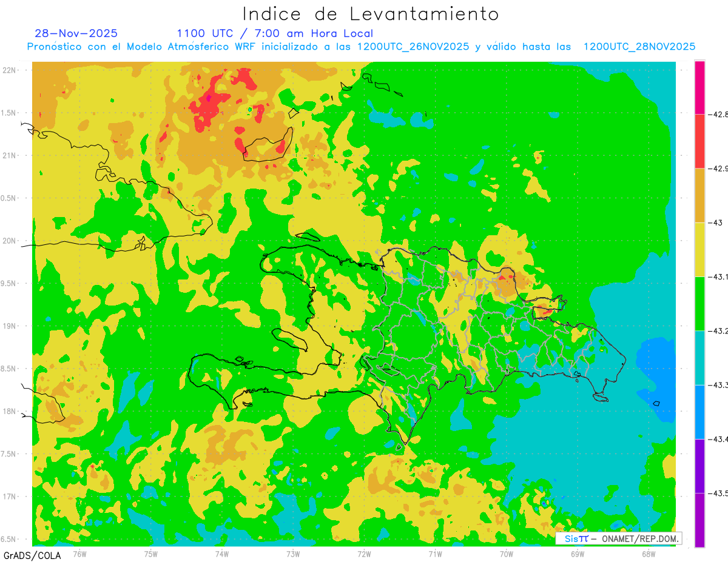728x562 pixels.
Task: Select the latitude label "17N"
Action: [9, 497]
